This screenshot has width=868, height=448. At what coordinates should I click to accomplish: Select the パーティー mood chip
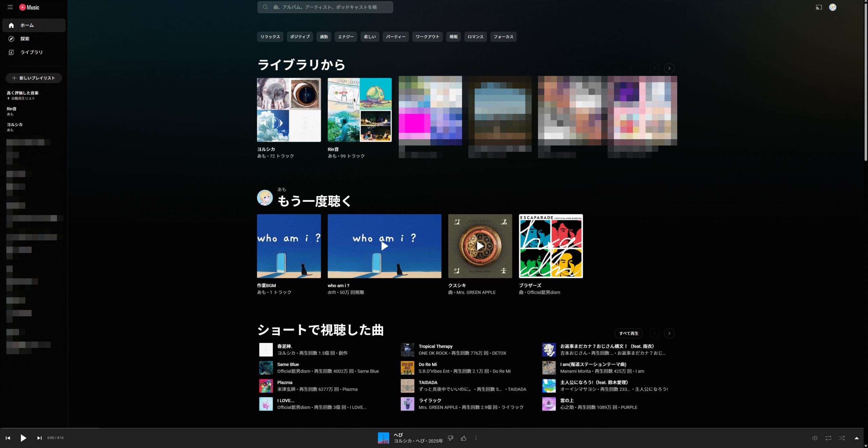[x=396, y=37]
